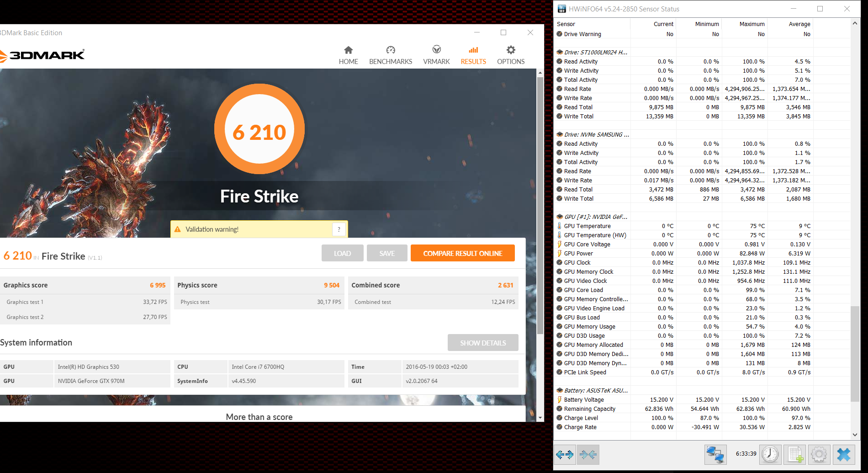Image resolution: width=868 pixels, height=473 pixels.
Task: Click 3DMark vertical scrollbar thumb
Action: click(x=540, y=205)
